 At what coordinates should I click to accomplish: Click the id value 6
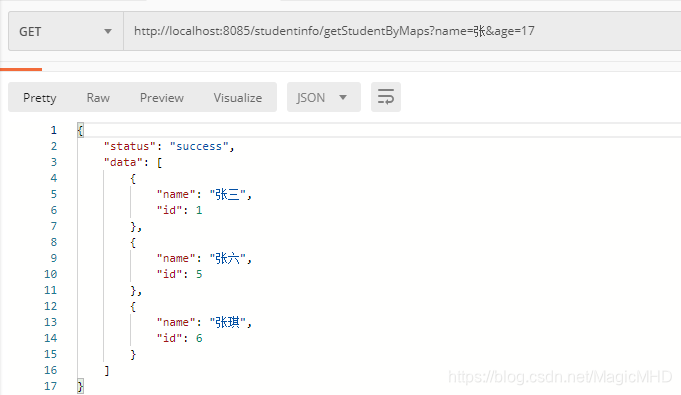tap(199, 338)
